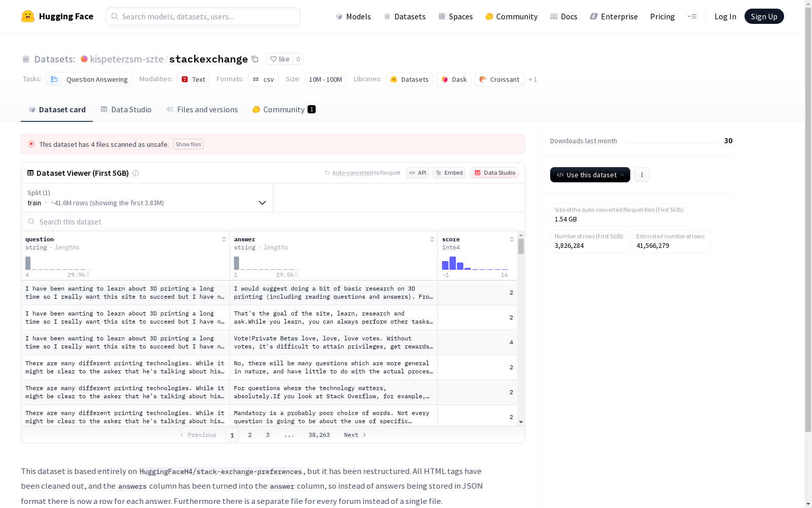Open Enterprise in top navigation

coord(614,16)
